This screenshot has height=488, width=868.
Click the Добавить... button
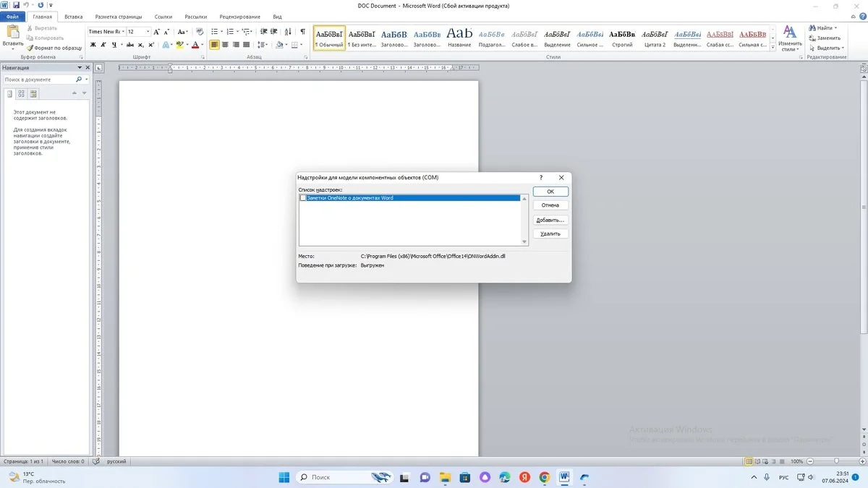550,220
